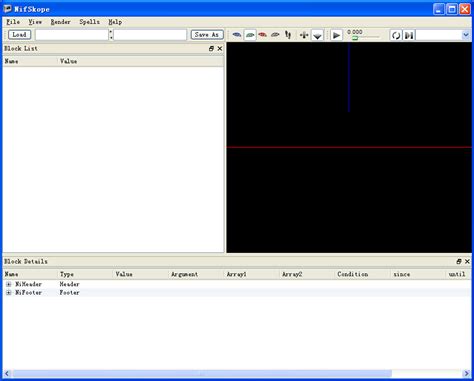Screen dimensions: 474x381
Task: Open the Spells menu
Action: [89, 22]
